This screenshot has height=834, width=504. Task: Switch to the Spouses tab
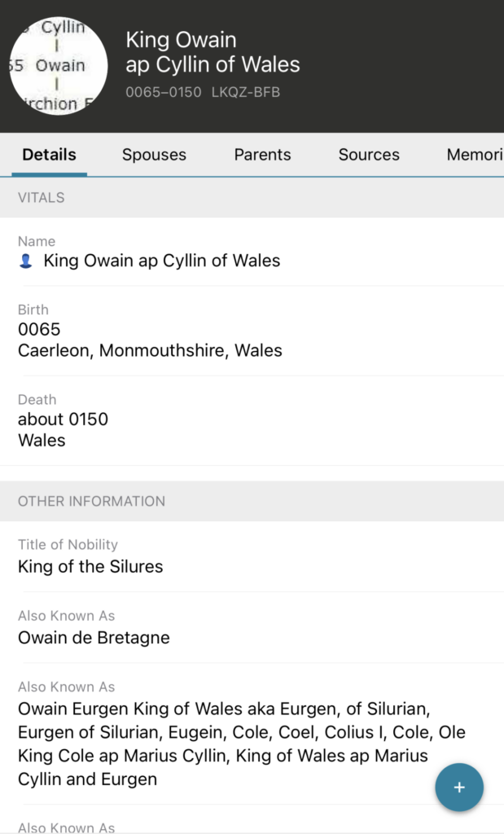(154, 155)
